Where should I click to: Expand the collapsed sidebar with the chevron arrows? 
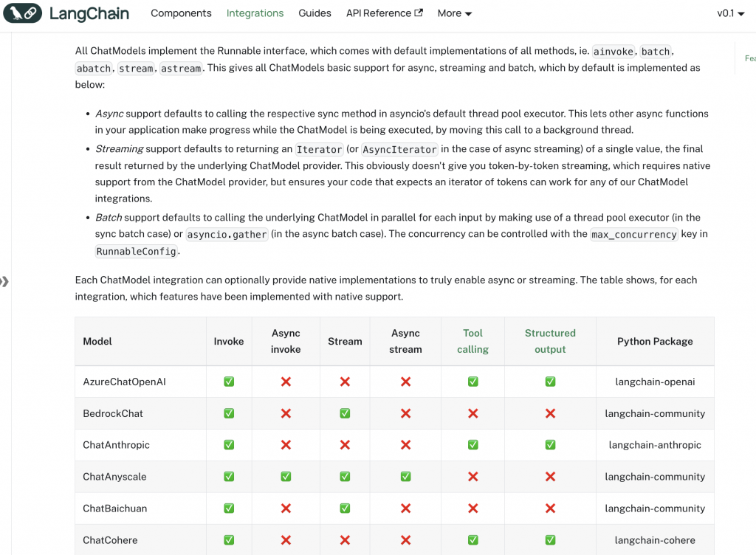pyautogui.click(x=4, y=281)
